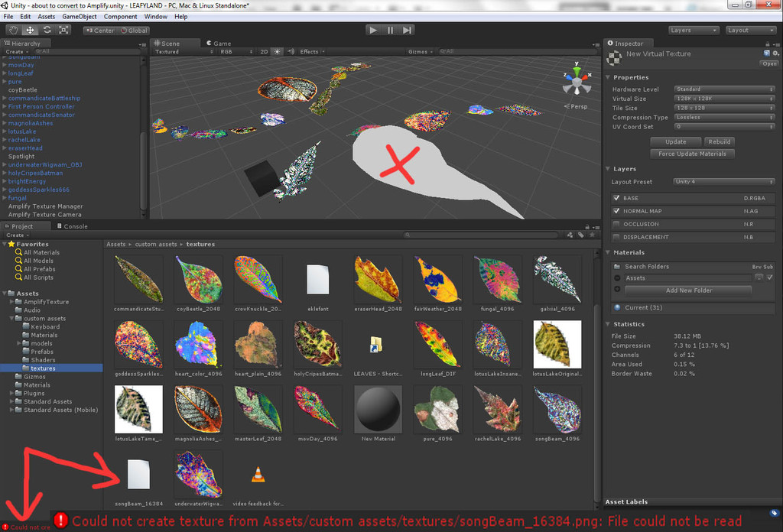Toggle the NORMAL MAP layer checkbox
This screenshot has width=783, height=532.
point(617,211)
